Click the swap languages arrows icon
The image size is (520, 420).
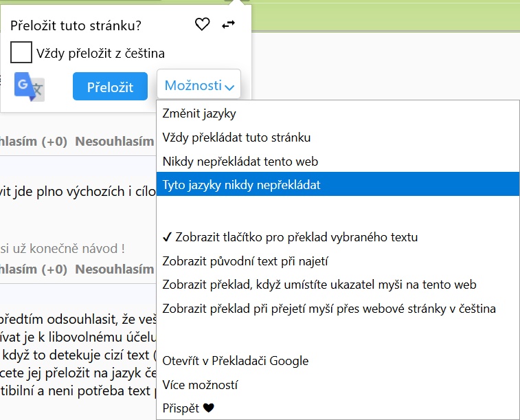coord(229,25)
